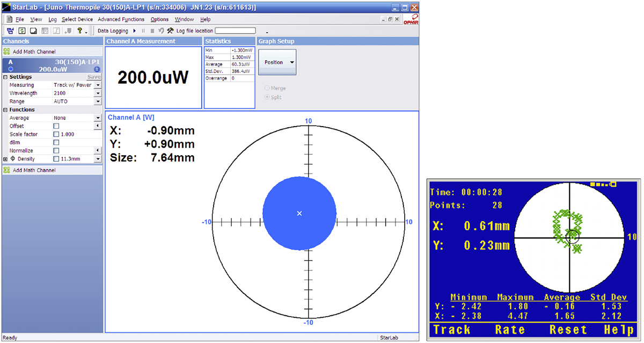Click the icon on the upper Add Math Channel bar
The width and height of the screenshot is (644, 343).
6,52
